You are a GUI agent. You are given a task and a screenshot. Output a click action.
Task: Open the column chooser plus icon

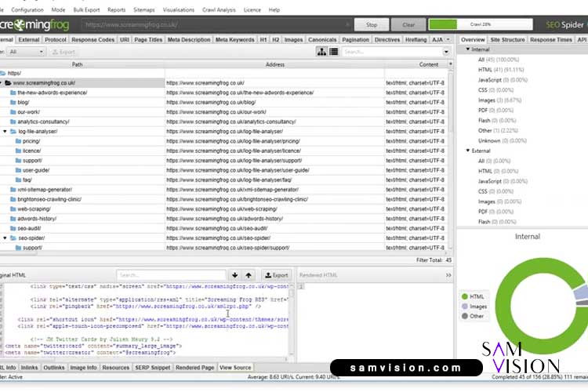point(450,64)
